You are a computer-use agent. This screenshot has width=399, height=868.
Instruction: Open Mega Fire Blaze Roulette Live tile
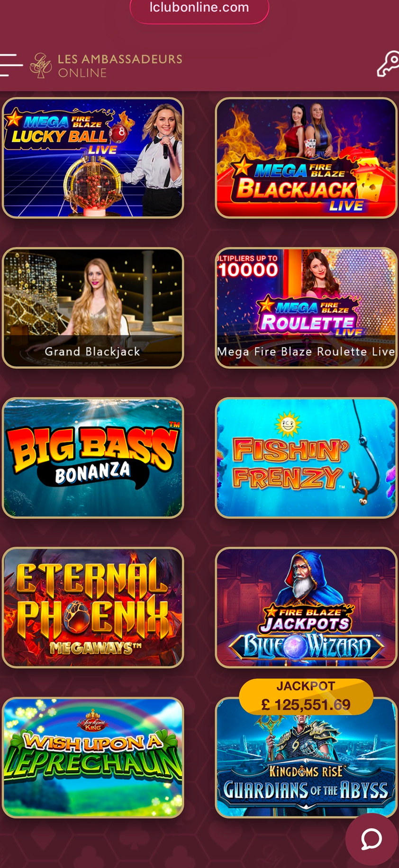click(x=306, y=308)
